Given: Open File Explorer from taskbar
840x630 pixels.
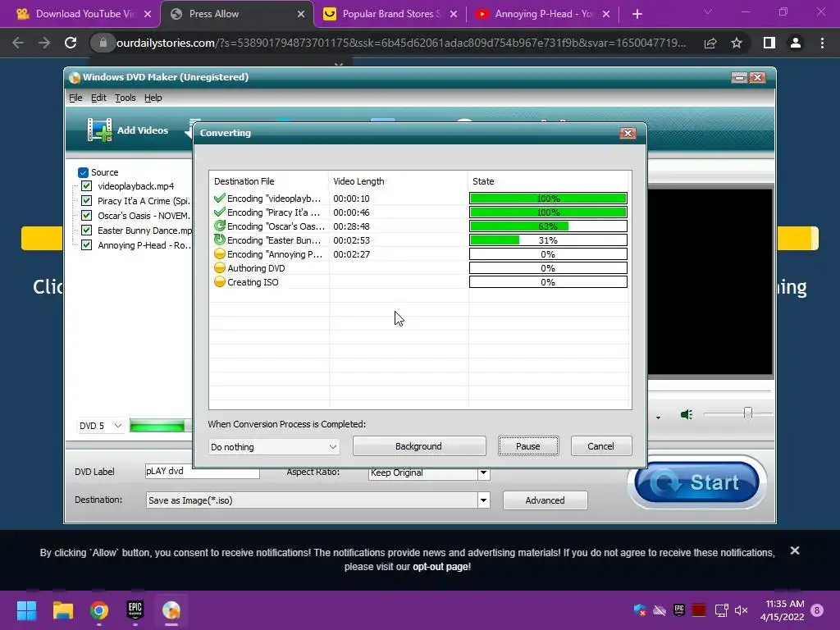Looking at the screenshot, I should 62,610.
